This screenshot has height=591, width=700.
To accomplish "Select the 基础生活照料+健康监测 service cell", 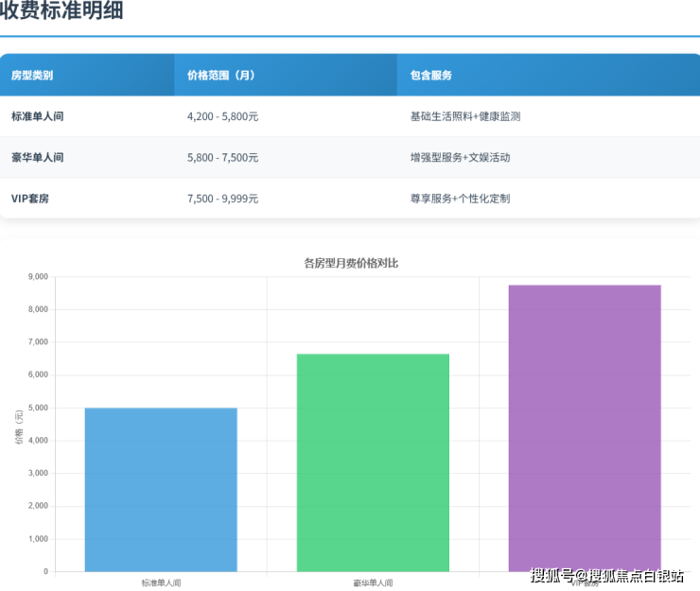I will pos(464,116).
